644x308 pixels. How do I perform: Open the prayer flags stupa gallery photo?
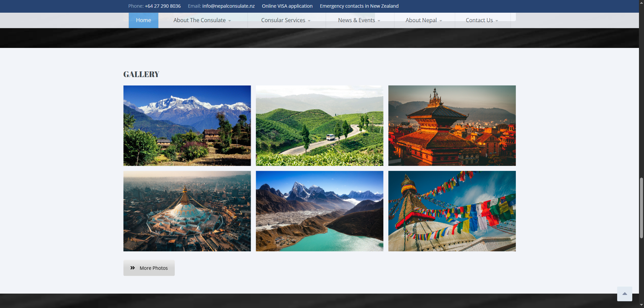[452, 211]
